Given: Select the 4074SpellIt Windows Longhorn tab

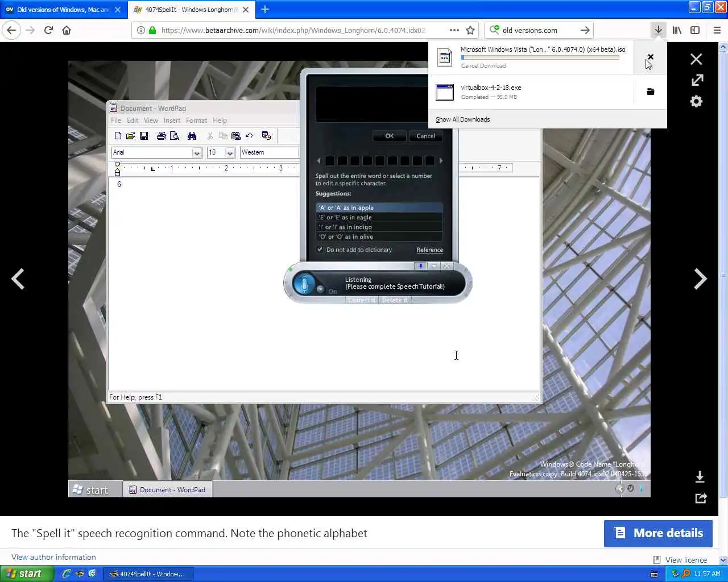Looking at the screenshot, I should pos(192,10).
